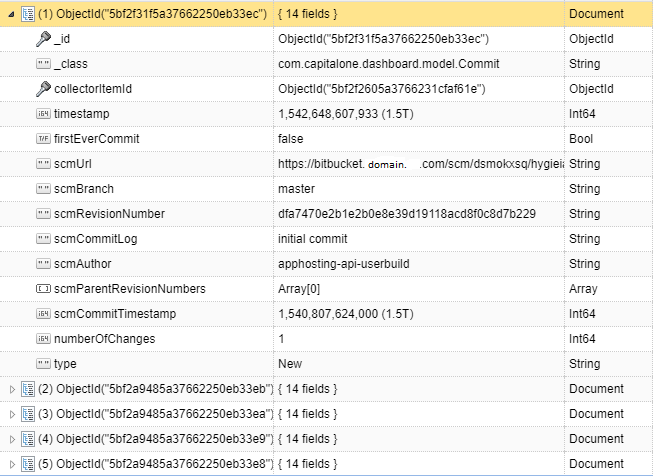Click the string icon beside scmCommitLog
The width and height of the screenshot is (653, 476).
(43, 239)
